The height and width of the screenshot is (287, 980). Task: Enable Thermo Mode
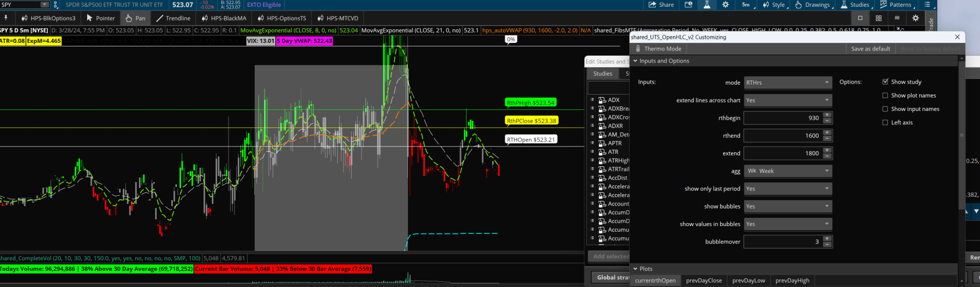(659, 49)
